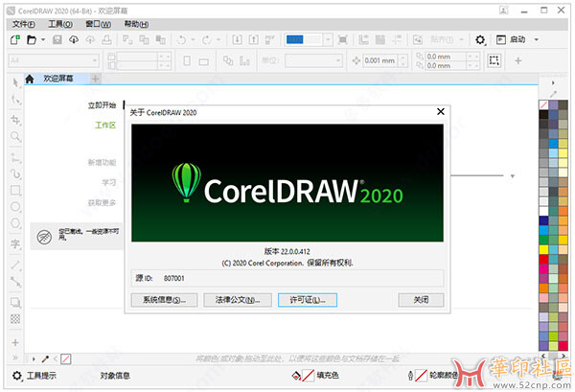This screenshot has height=392, width=575.
Task: Click status bar gear icon beside 工具提示
Action: 17,376
